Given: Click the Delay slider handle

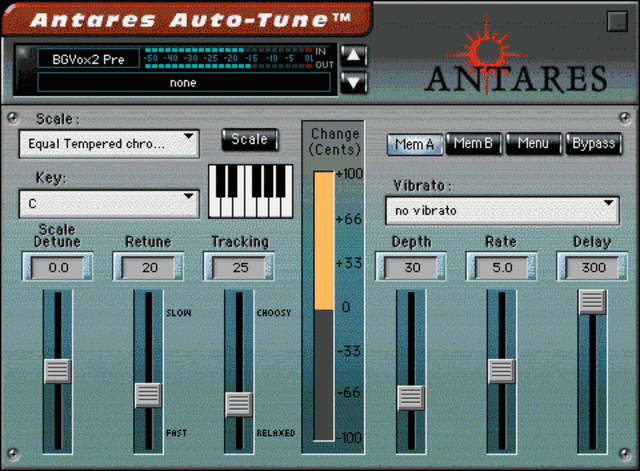Looking at the screenshot, I should pos(592,302).
